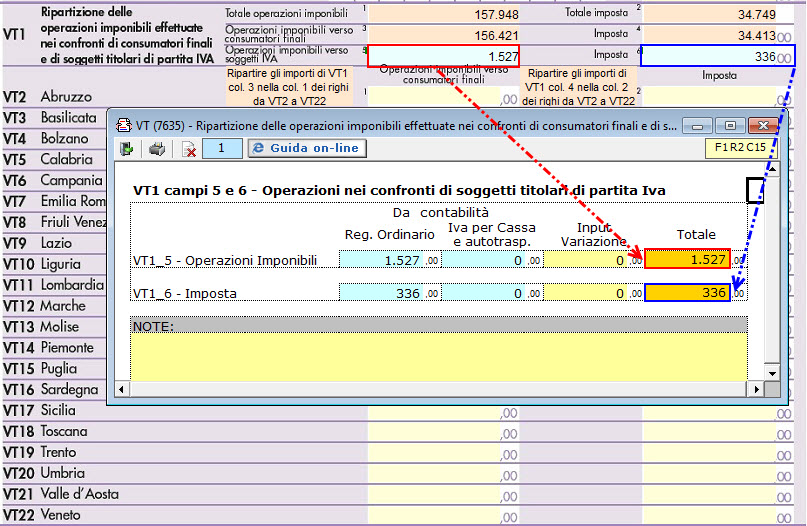Click VT1 Imposta field showing 336
807x526 pixels.
[717, 56]
